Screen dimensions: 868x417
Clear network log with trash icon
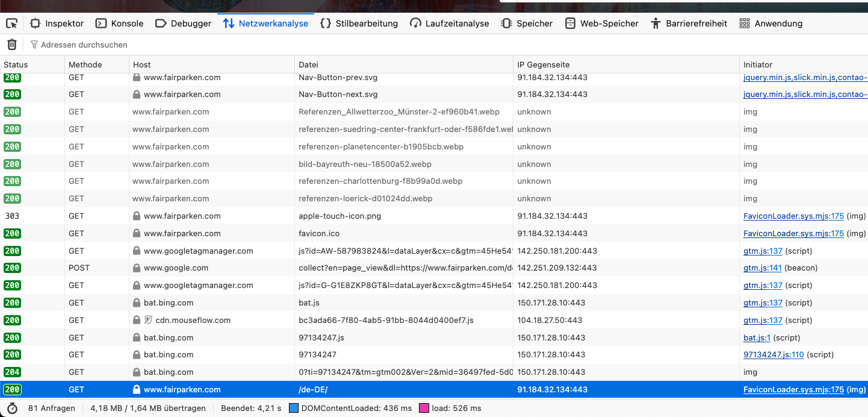click(x=11, y=45)
